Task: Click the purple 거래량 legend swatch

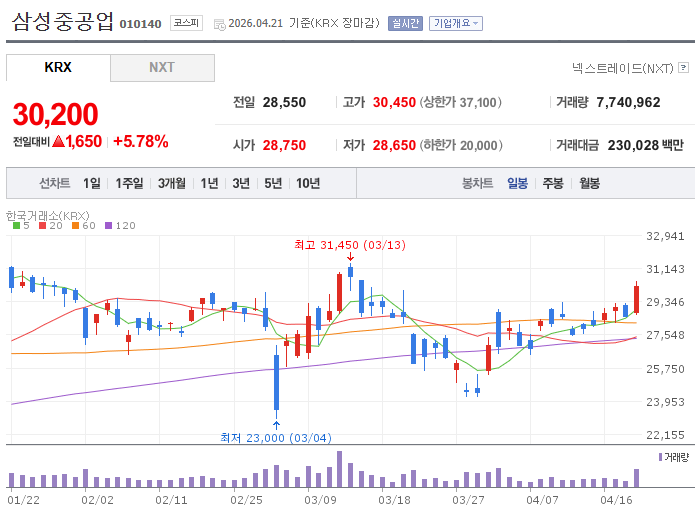Action: 660,457
